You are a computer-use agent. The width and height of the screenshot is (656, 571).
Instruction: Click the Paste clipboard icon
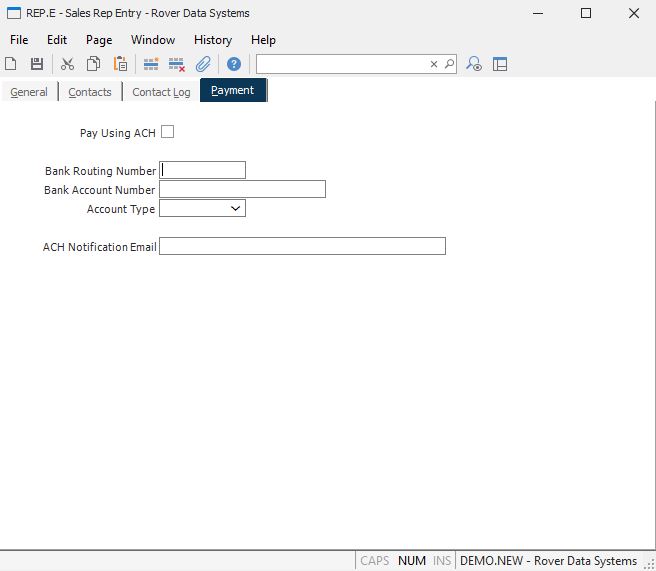120,64
